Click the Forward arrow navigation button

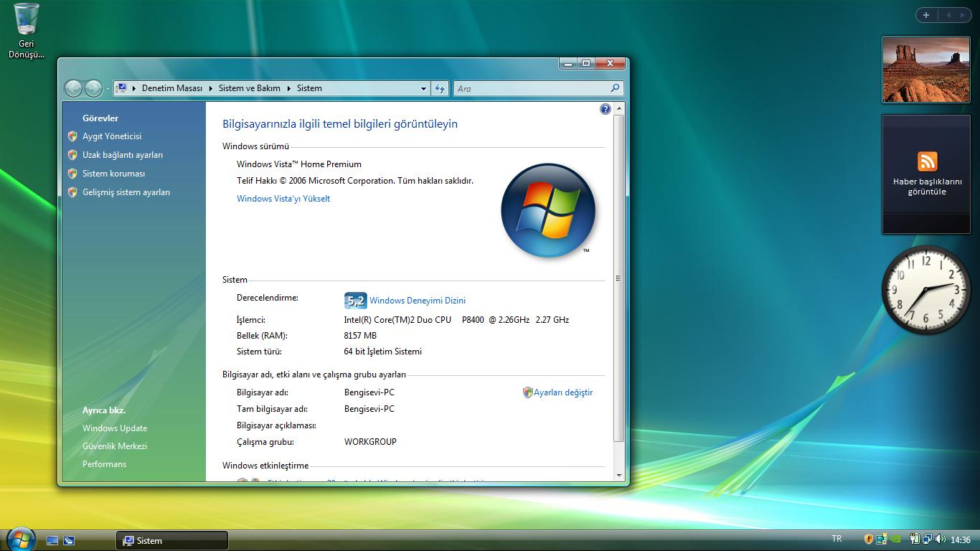[x=93, y=88]
